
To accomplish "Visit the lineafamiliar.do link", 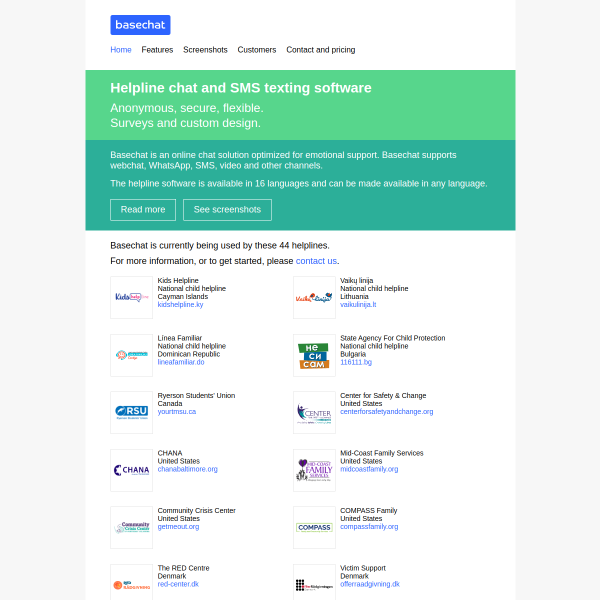I will [181, 362].
